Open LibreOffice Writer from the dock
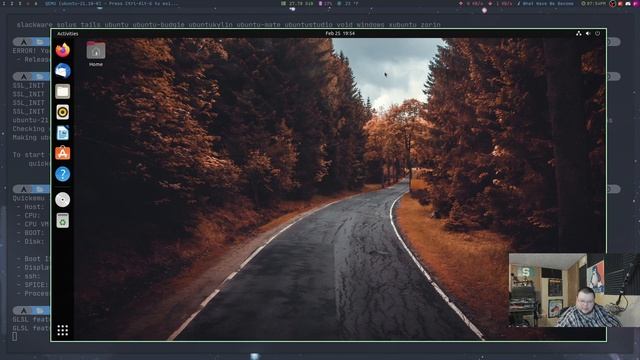Viewport: 640px width, 360px height. [x=62, y=133]
